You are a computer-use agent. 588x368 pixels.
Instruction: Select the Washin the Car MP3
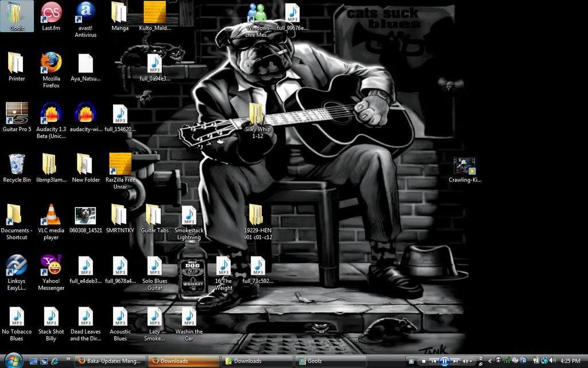189,324
